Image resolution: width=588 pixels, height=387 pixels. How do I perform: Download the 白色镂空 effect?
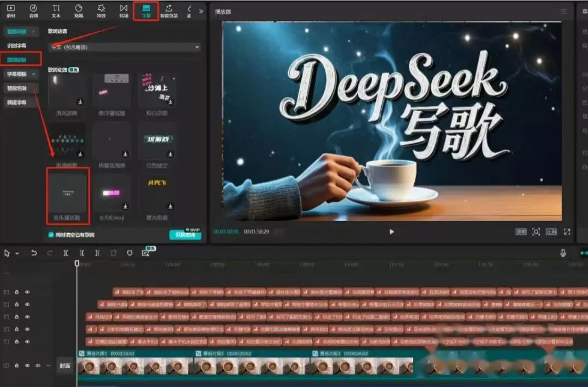point(171,154)
